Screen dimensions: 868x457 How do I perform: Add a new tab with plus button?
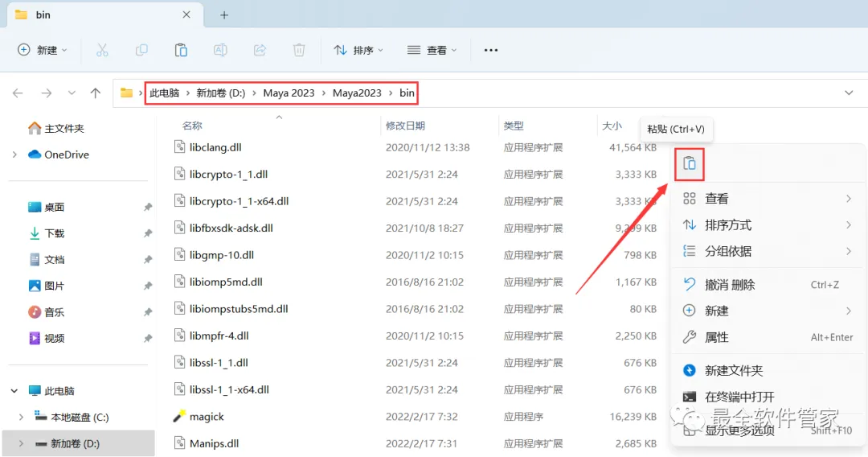(224, 15)
